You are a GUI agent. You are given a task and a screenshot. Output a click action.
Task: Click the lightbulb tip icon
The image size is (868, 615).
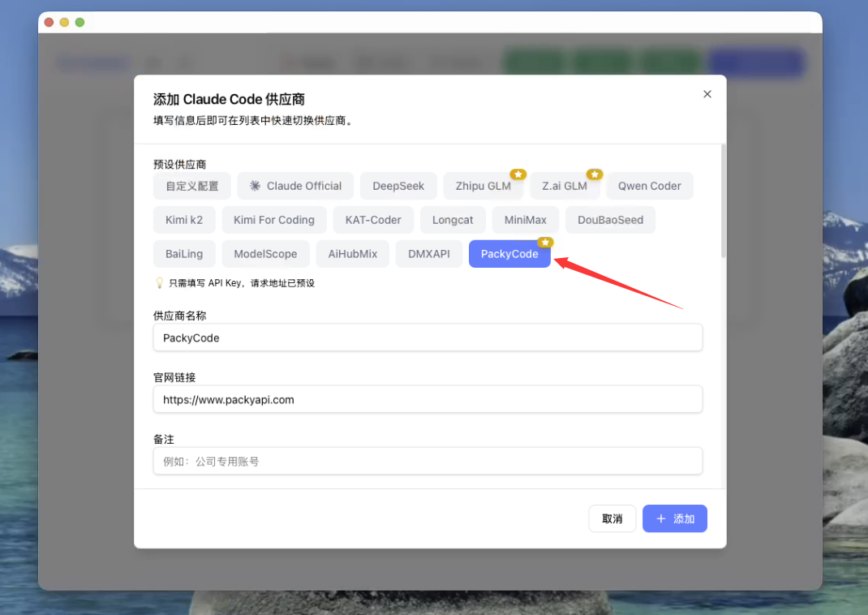[x=160, y=282]
